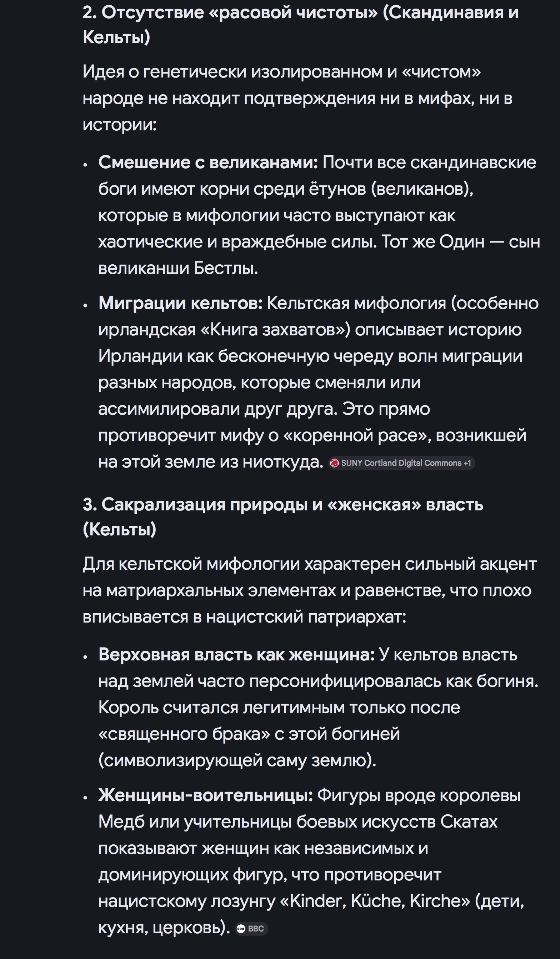Viewport: 560px width, 959px height.
Task: Click paragraph starting 'Для кельтской мифологии характерен'
Action: [x=310, y=590]
